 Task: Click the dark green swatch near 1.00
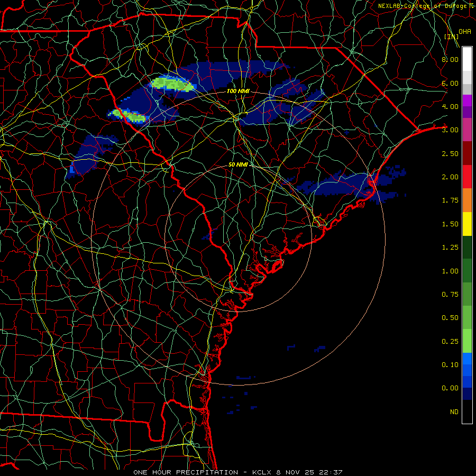pos(467,271)
